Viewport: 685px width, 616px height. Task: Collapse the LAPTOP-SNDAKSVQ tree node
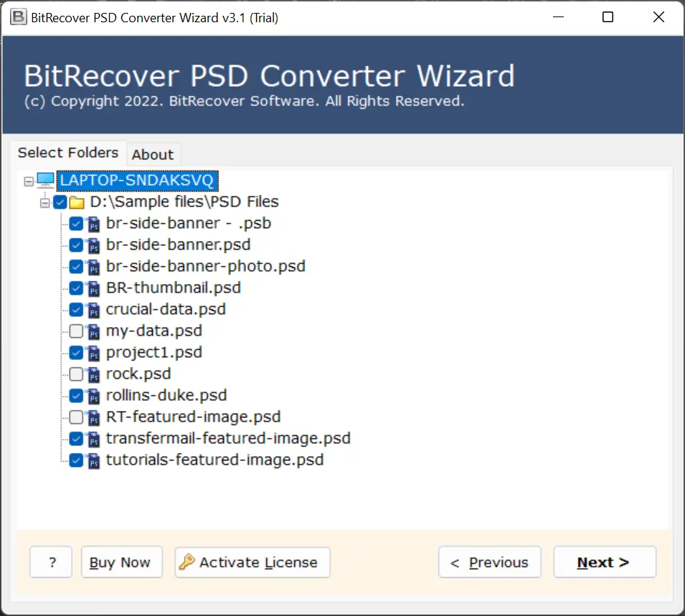pyautogui.click(x=29, y=181)
